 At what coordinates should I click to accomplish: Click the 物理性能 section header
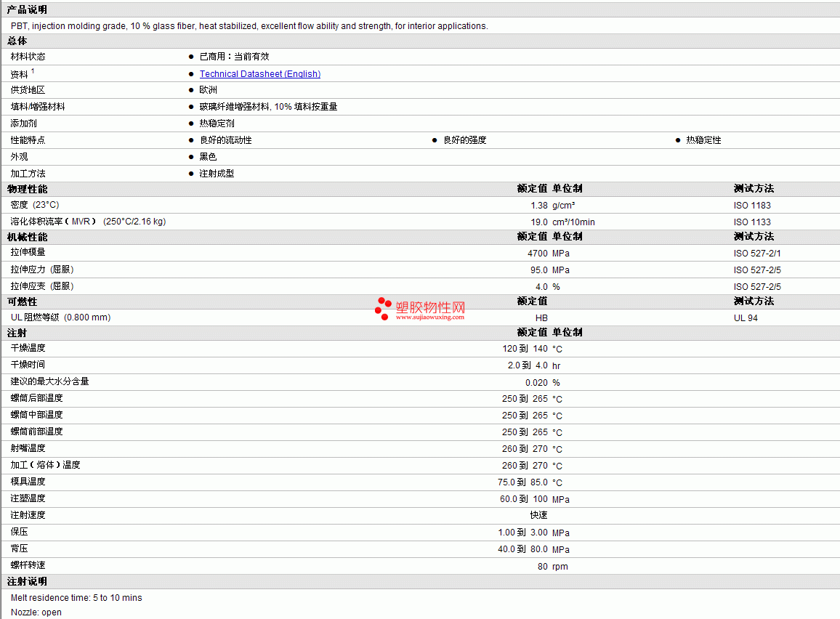pos(27,189)
